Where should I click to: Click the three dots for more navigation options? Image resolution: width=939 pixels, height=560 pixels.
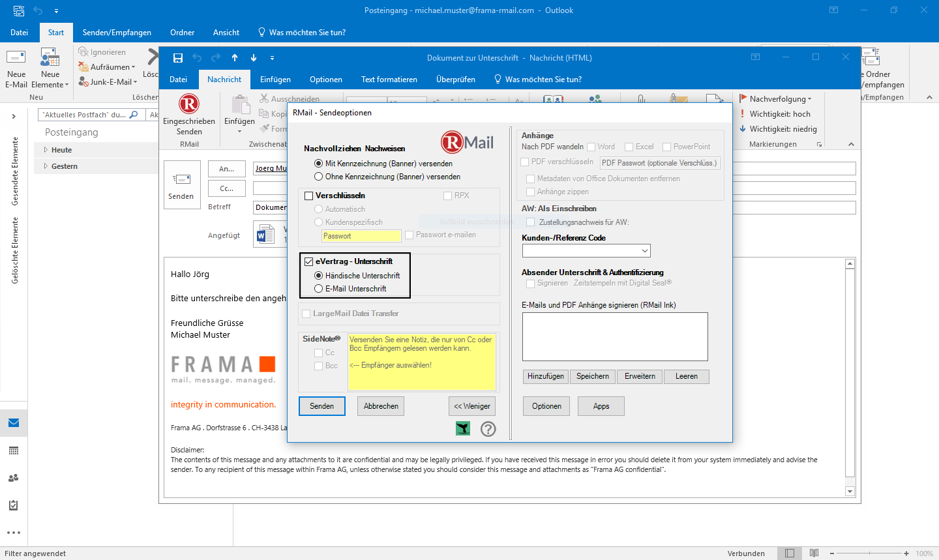pos(14,533)
